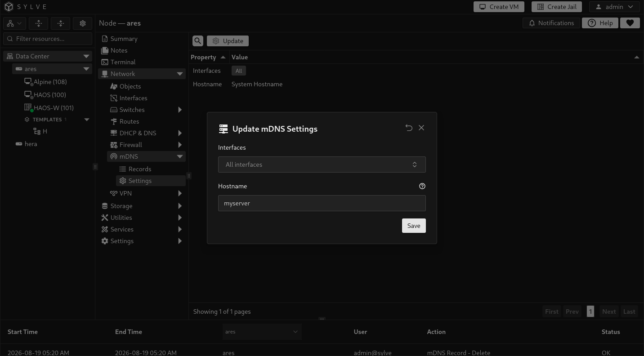644x356 pixels.
Task: Collapse the Data Center tree node
Action: (x=86, y=56)
